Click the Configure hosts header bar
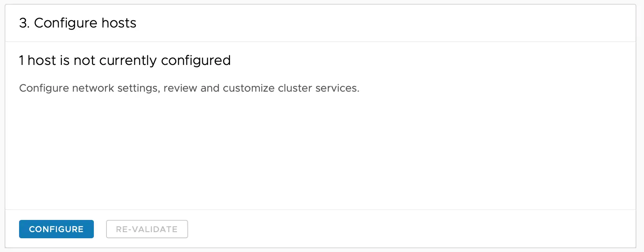This screenshot has height=252, width=644. click(x=320, y=23)
